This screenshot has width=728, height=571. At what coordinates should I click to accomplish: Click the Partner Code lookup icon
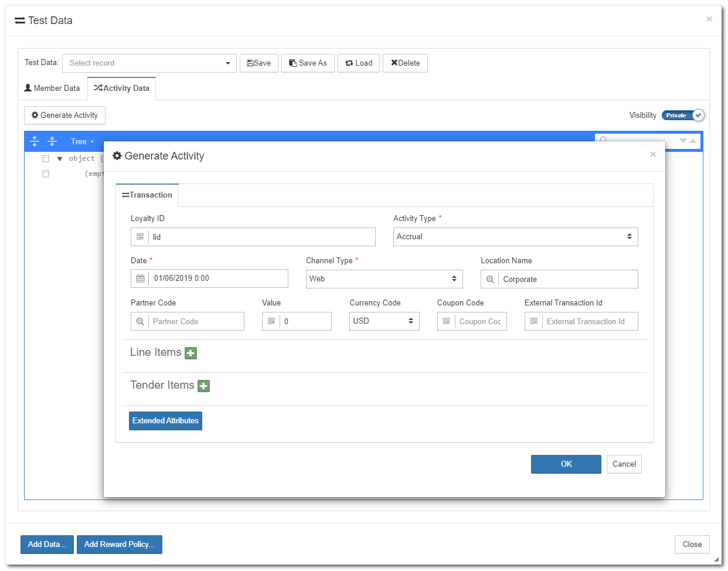pyautogui.click(x=140, y=322)
